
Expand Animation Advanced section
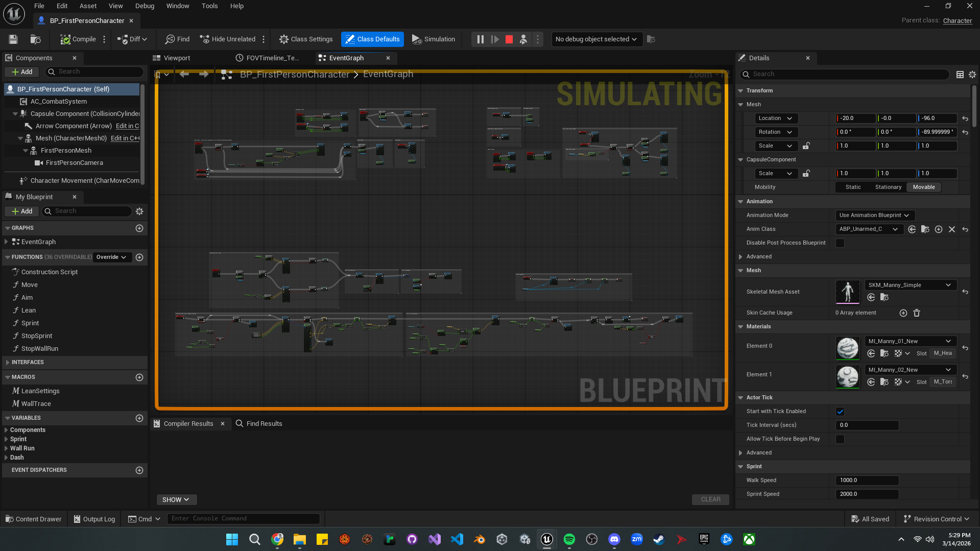coord(740,257)
